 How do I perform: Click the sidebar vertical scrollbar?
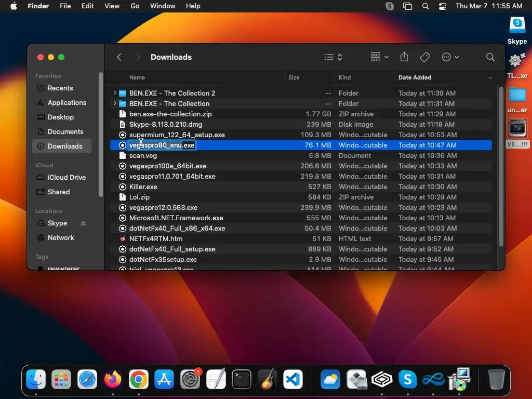click(x=100, y=135)
